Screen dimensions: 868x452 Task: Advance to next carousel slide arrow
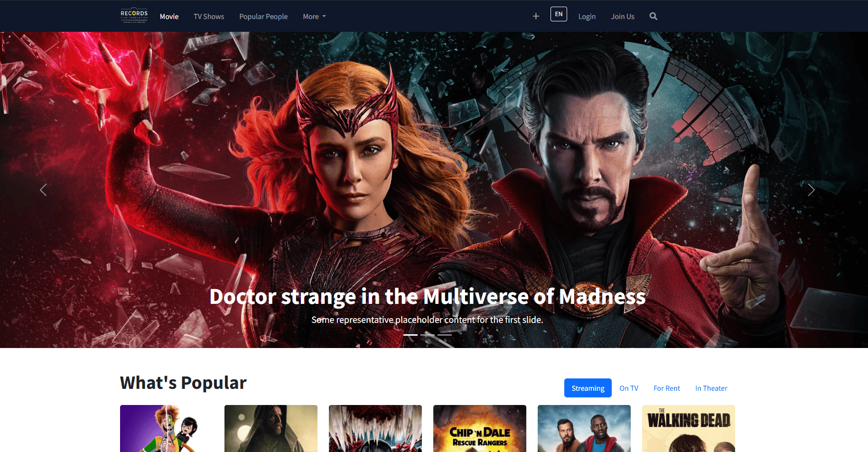tap(811, 190)
